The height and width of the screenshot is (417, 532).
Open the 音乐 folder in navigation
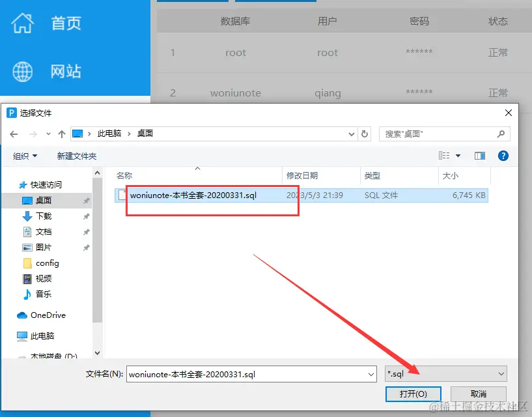(44, 294)
